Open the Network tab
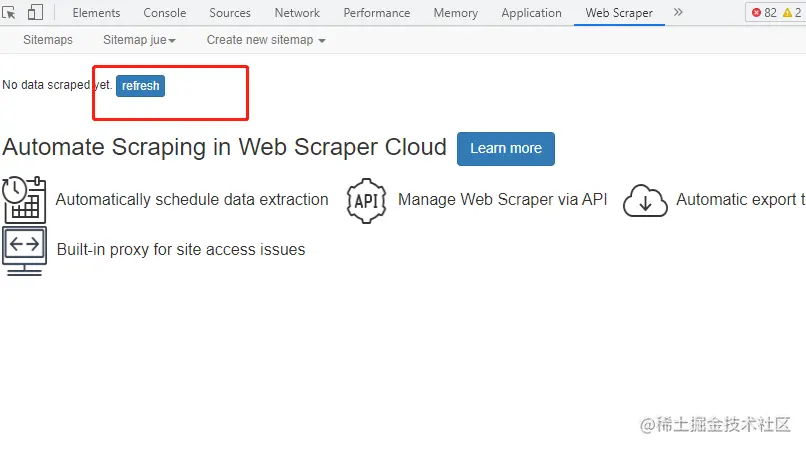This screenshot has width=806, height=449. (x=297, y=13)
